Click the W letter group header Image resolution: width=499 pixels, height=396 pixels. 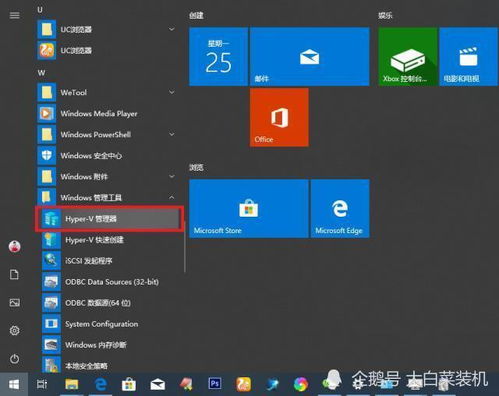pyautogui.click(x=41, y=73)
